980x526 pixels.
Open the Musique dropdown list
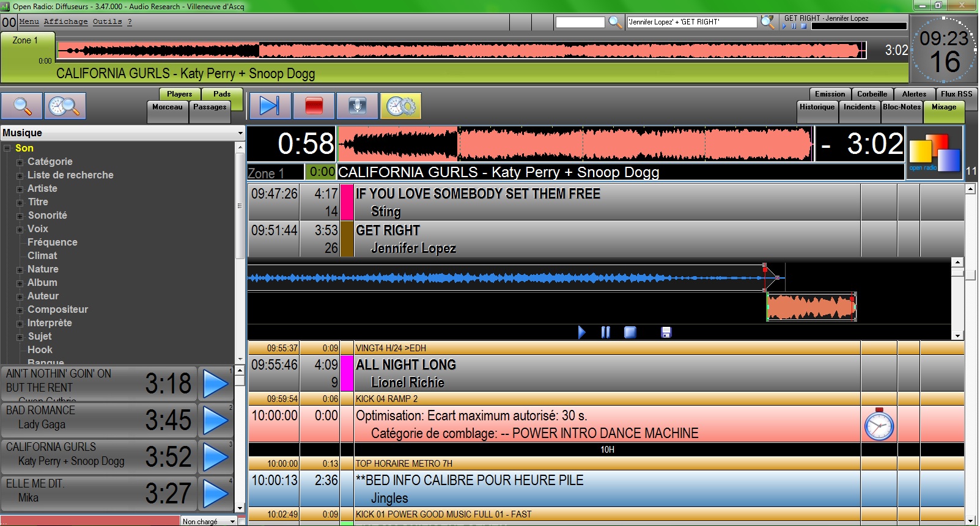click(x=240, y=133)
